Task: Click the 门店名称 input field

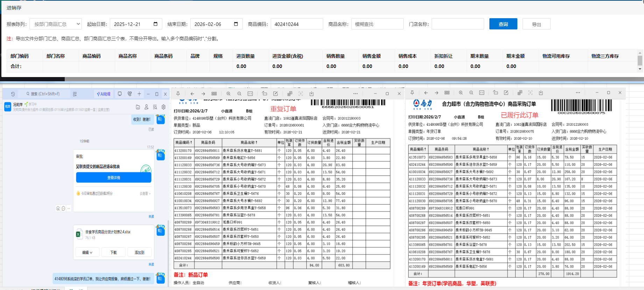Action: coord(458,24)
